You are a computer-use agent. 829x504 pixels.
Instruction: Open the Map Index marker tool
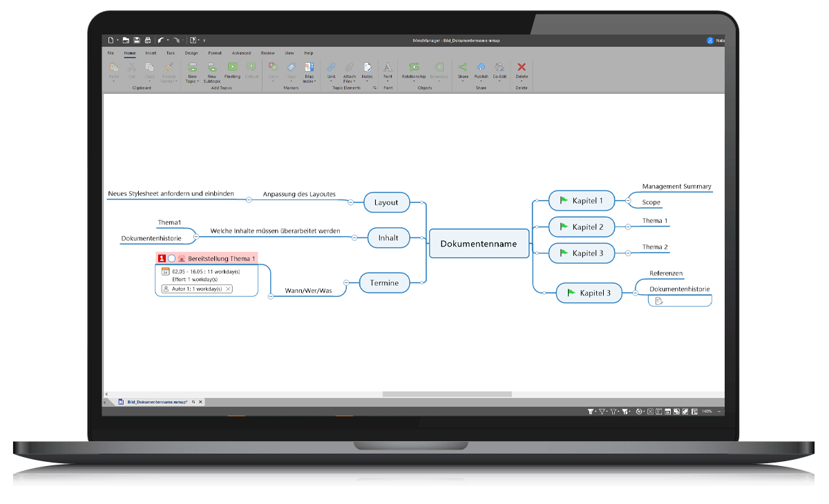point(309,67)
